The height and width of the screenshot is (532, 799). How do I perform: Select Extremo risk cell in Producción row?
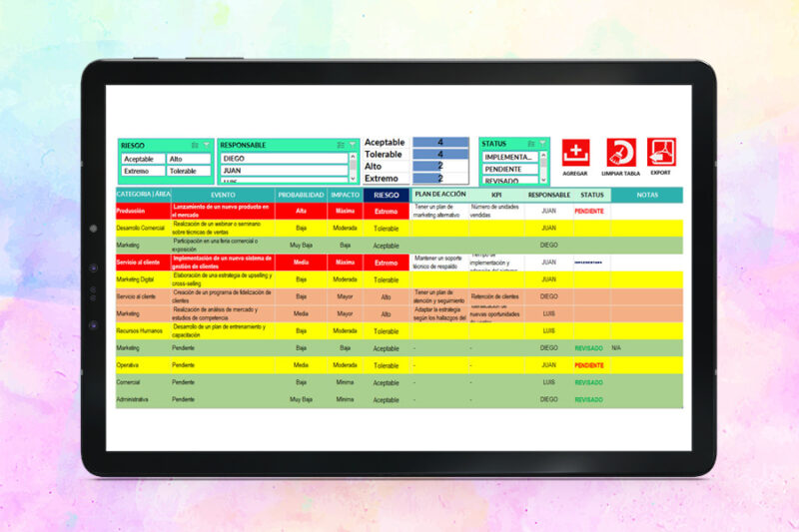coord(387,211)
